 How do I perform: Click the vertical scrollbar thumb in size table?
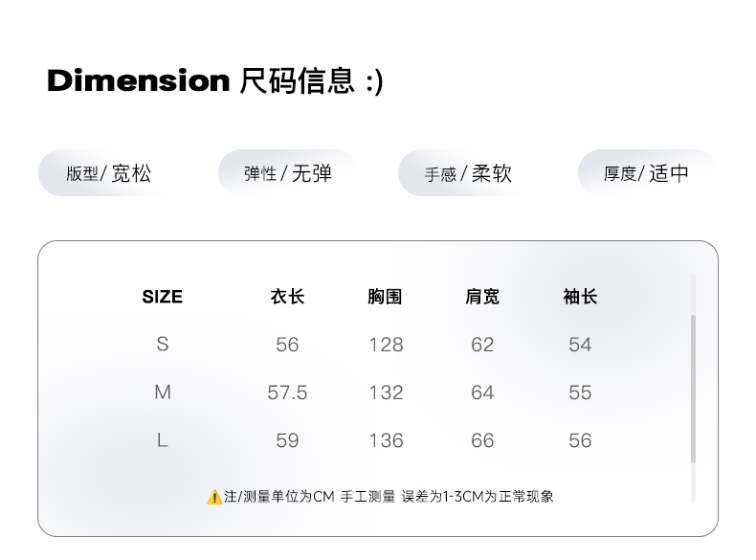click(694, 389)
